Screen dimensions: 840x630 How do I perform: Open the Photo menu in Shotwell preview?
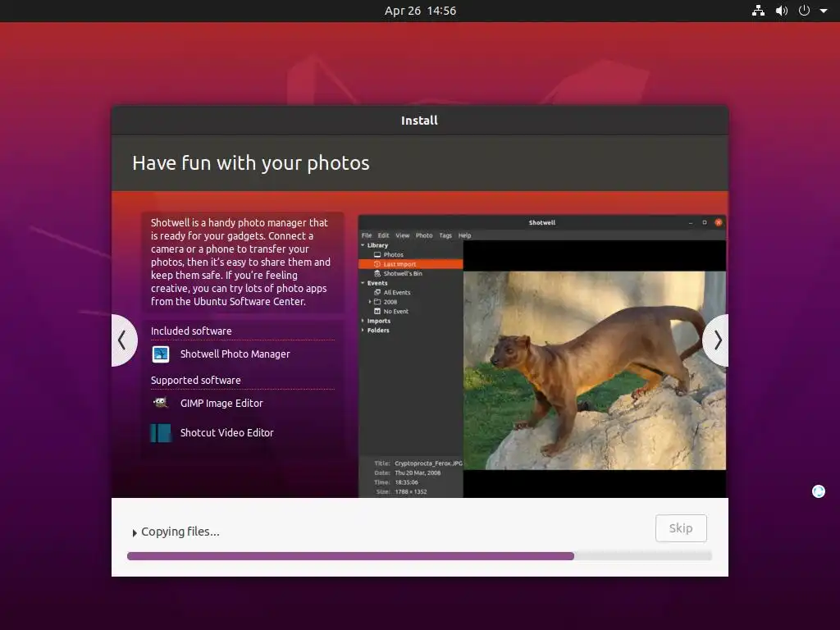click(424, 235)
